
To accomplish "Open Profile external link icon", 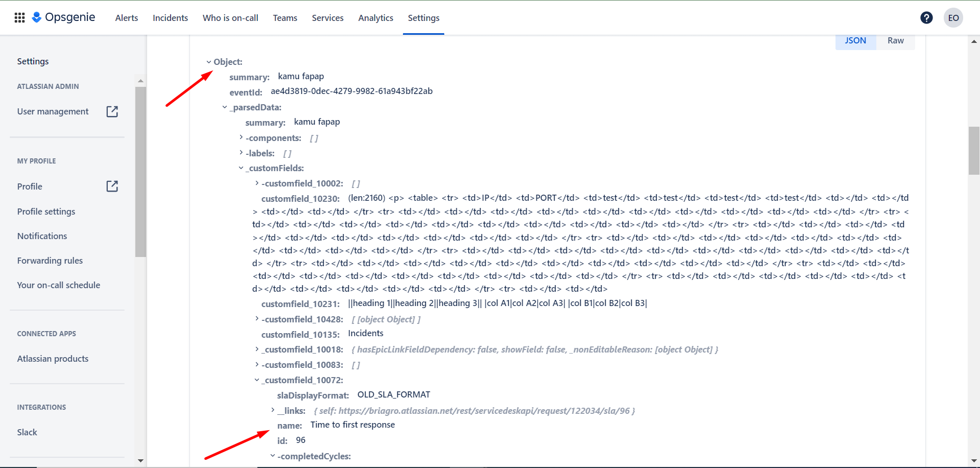I will 112,186.
